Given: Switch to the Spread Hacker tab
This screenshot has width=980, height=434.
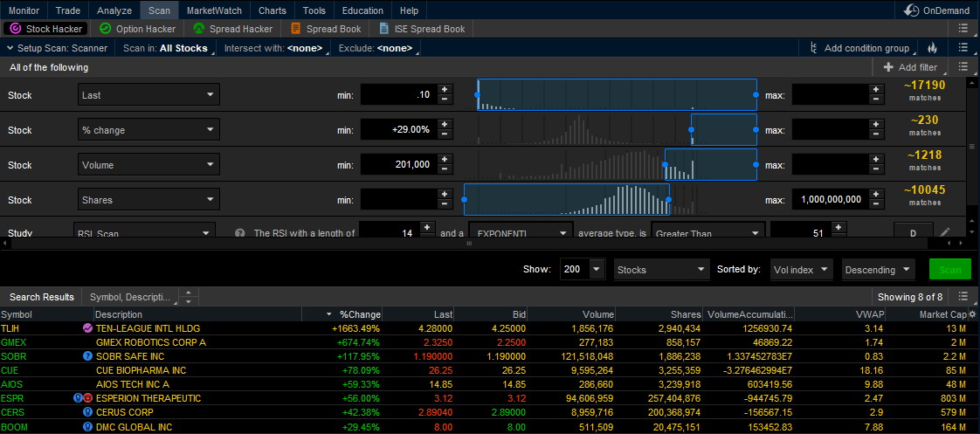Looking at the screenshot, I should (x=232, y=29).
